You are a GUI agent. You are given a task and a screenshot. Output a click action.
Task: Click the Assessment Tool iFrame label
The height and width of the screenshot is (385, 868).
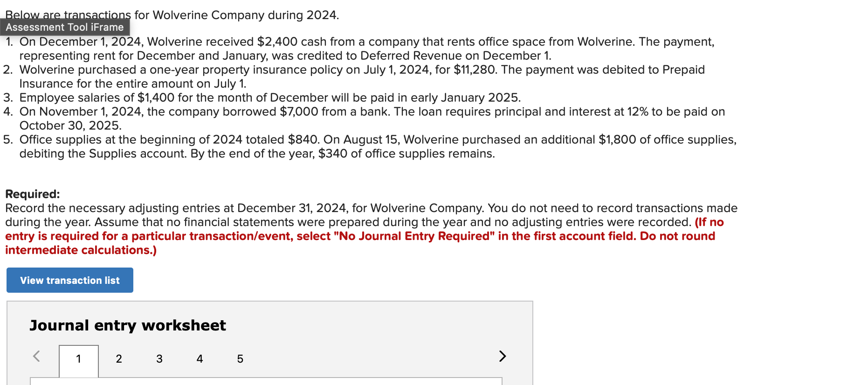[x=65, y=27]
